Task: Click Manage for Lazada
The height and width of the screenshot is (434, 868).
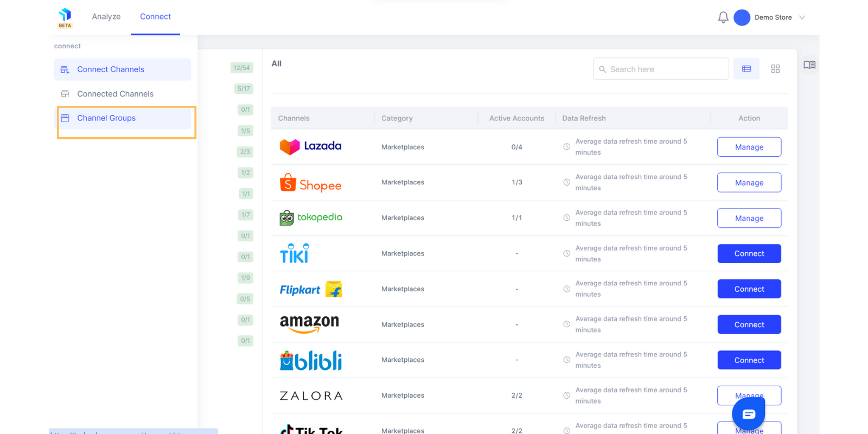Action: 749,147
